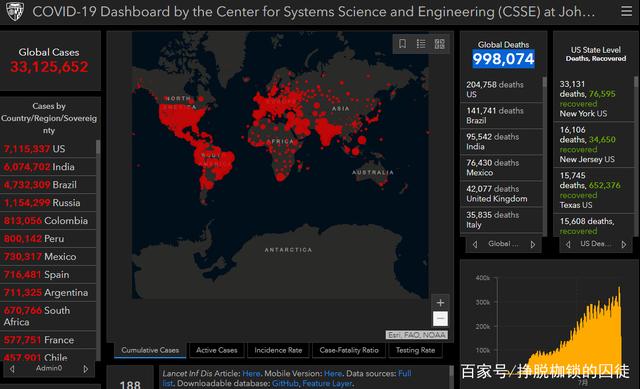Zoom in with the map plus button
This screenshot has height=389, width=640.
(x=440, y=302)
